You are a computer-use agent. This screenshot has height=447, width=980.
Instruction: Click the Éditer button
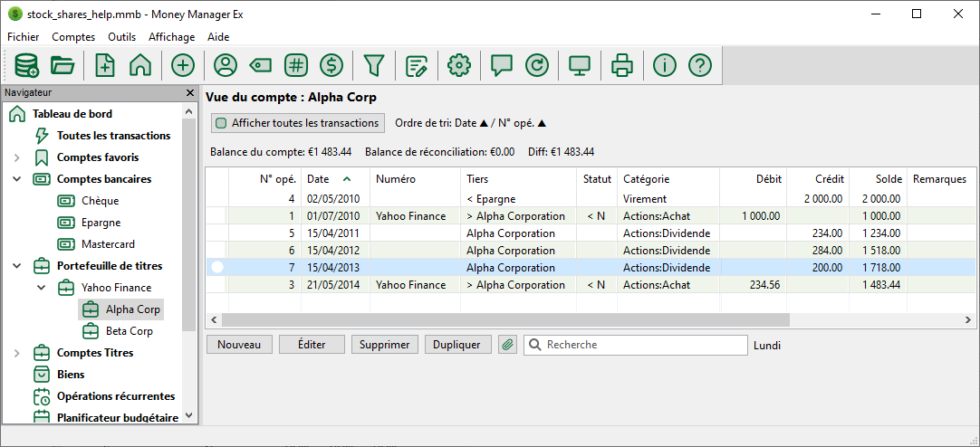312,344
